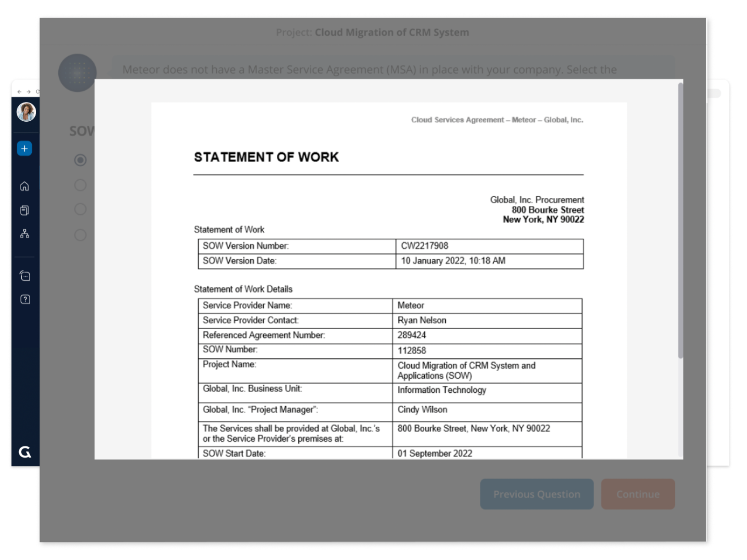747x560 pixels.
Task: Open the help question-mark icon
Action: (25, 299)
